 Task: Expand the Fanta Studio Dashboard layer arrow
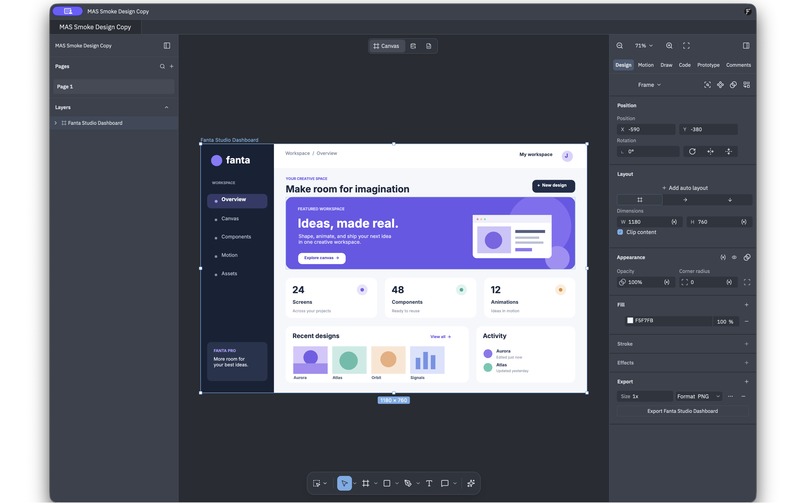(56, 123)
